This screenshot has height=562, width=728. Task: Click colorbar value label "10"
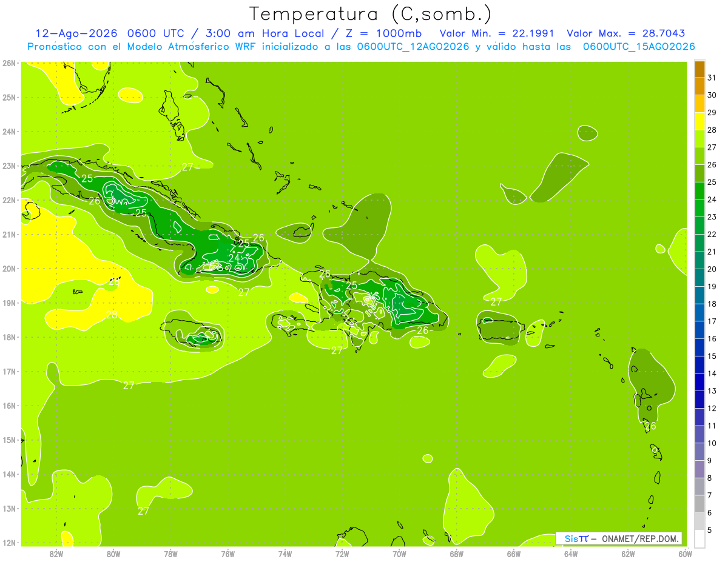click(x=712, y=443)
